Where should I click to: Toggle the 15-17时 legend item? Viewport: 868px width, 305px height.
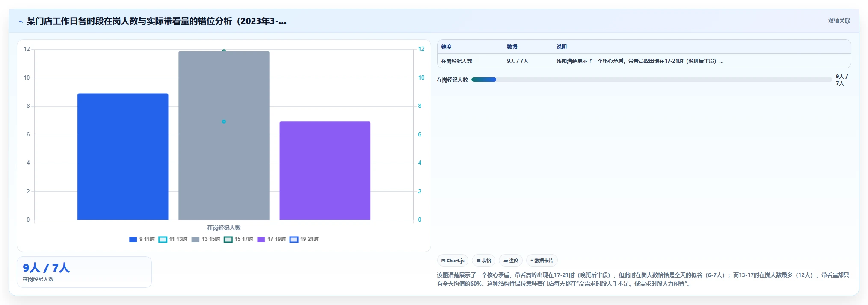pos(238,240)
